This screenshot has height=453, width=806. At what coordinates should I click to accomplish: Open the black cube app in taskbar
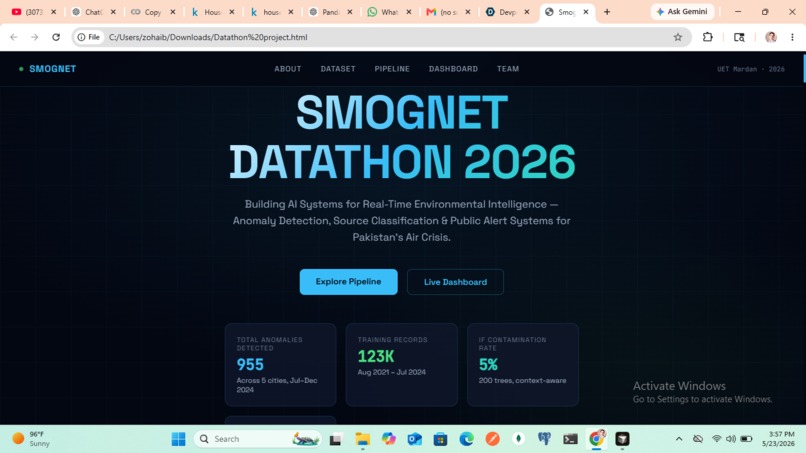[622, 439]
